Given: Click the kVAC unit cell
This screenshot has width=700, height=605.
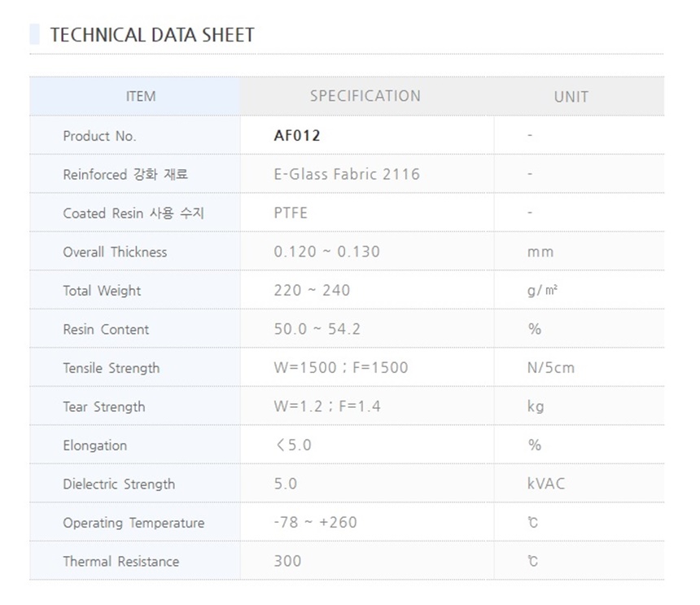Looking at the screenshot, I should click(x=546, y=484).
